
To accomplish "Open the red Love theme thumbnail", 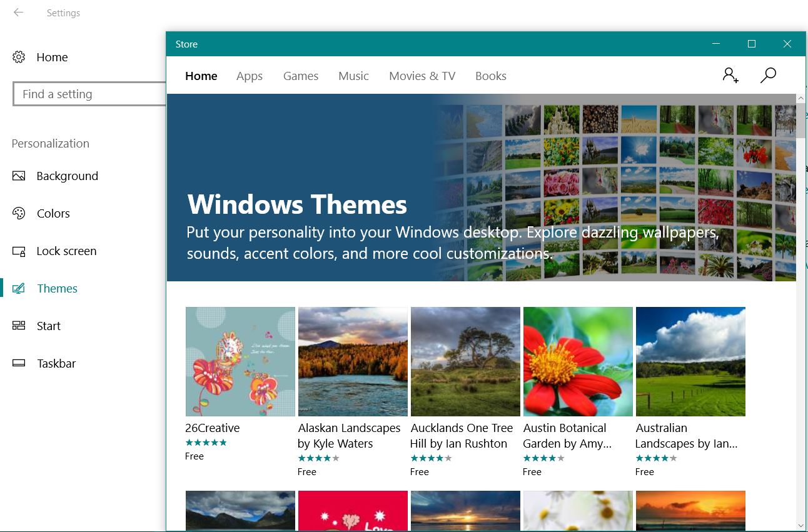I will tap(353, 511).
